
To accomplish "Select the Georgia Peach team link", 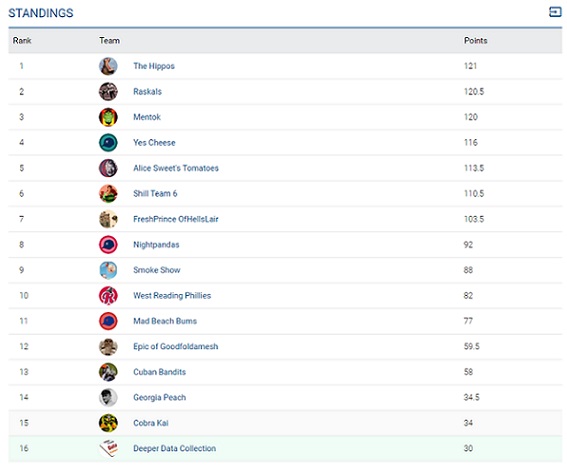I will tap(159, 397).
